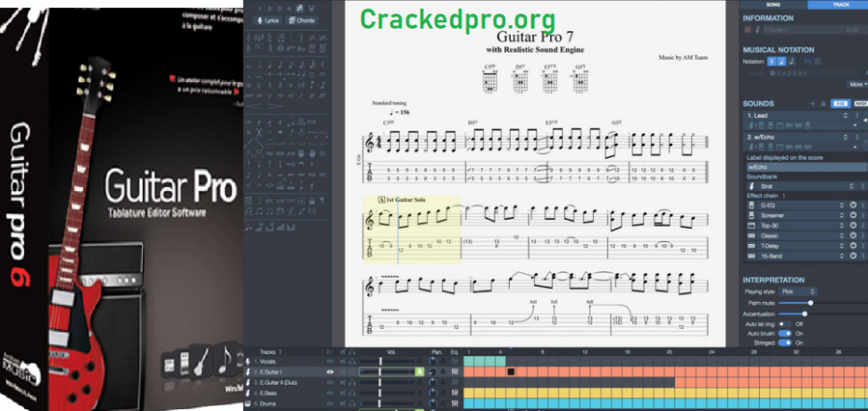Screen dimensions: 868x411
Task: Click pan knob of the Drums track
Action: pyautogui.click(x=432, y=403)
